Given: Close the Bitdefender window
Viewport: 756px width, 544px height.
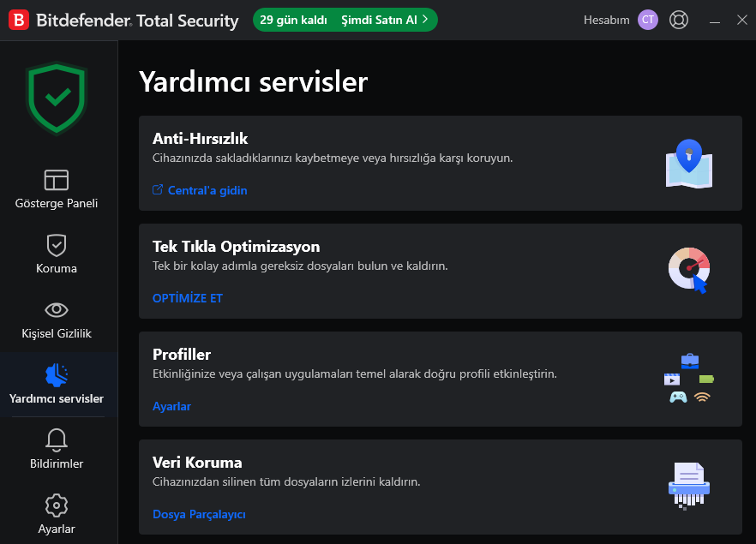Looking at the screenshot, I should pyautogui.click(x=742, y=20).
